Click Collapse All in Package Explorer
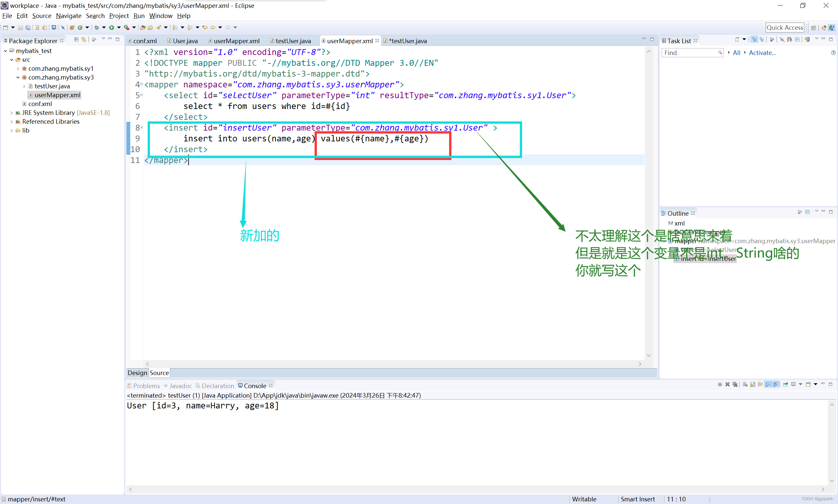The width and height of the screenshot is (838, 504). pos(76,40)
